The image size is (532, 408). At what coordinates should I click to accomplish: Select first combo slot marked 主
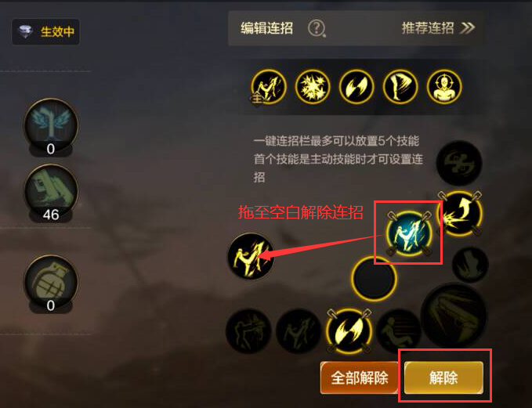pyautogui.click(x=269, y=86)
